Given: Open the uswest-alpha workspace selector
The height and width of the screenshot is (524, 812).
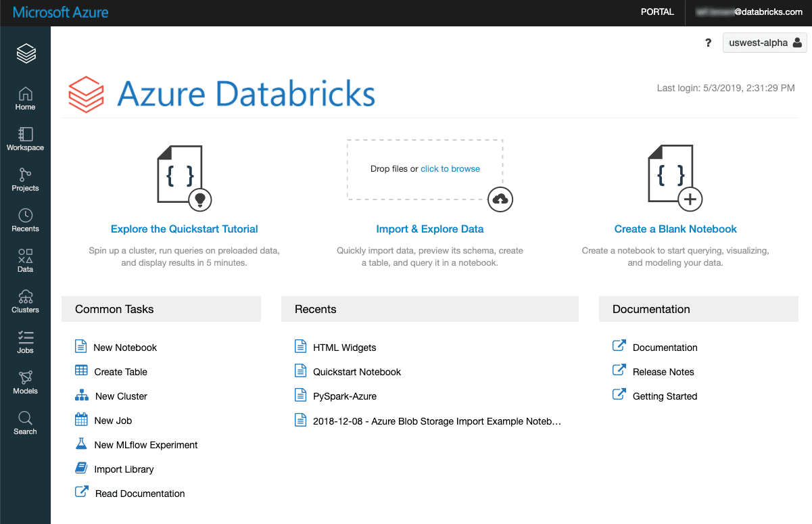Looking at the screenshot, I should pyautogui.click(x=765, y=42).
